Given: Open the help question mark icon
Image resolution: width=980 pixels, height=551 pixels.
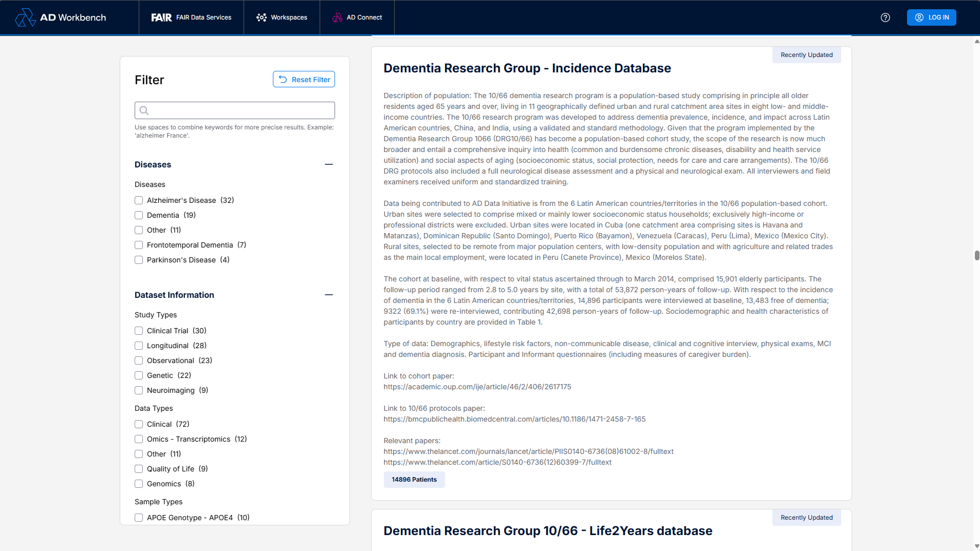Looking at the screenshot, I should tap(885, 17).
